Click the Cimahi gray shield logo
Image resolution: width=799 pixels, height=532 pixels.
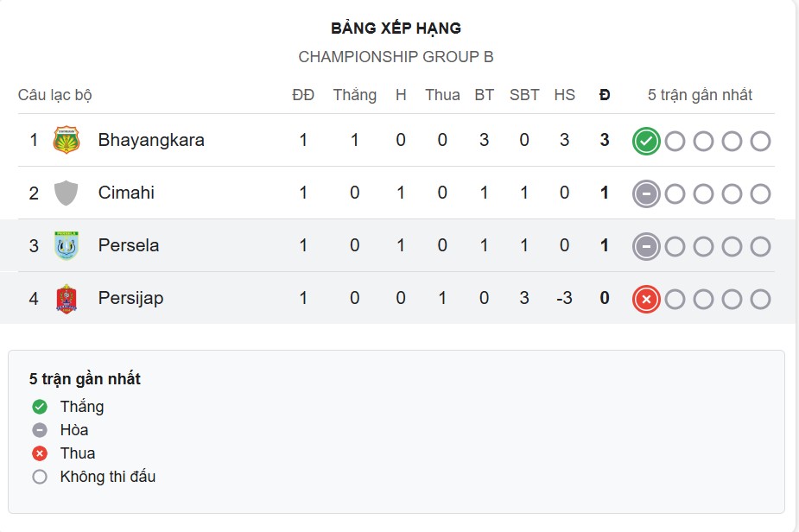point(66,193)
